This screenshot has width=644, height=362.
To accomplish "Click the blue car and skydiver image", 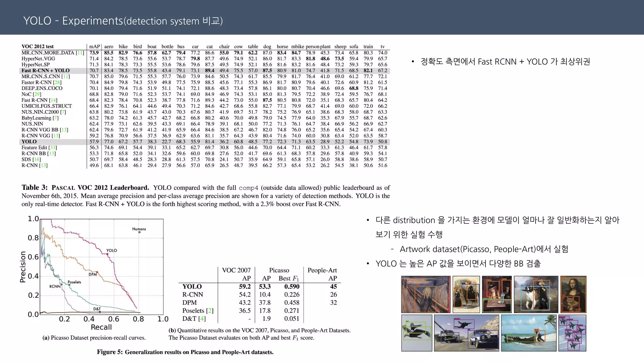I will 466,333.
